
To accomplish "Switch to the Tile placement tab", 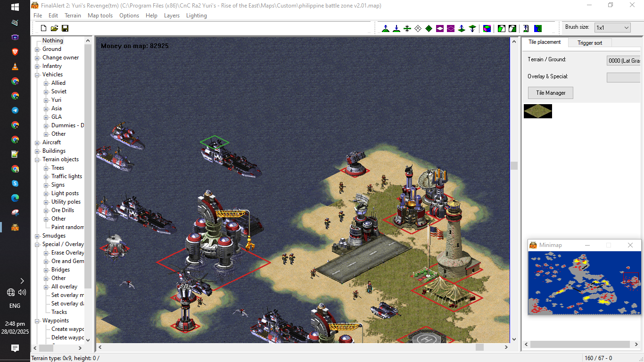I will tap(545, 42).
